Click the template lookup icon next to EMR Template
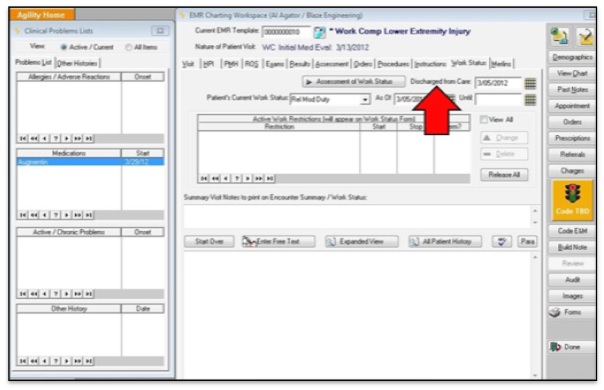The height and width of the screenshot is (390, 604). click(x=319, y=32)
